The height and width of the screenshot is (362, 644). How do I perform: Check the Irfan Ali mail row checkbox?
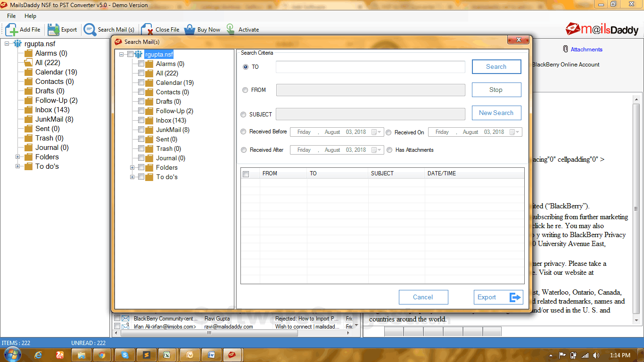117,327
